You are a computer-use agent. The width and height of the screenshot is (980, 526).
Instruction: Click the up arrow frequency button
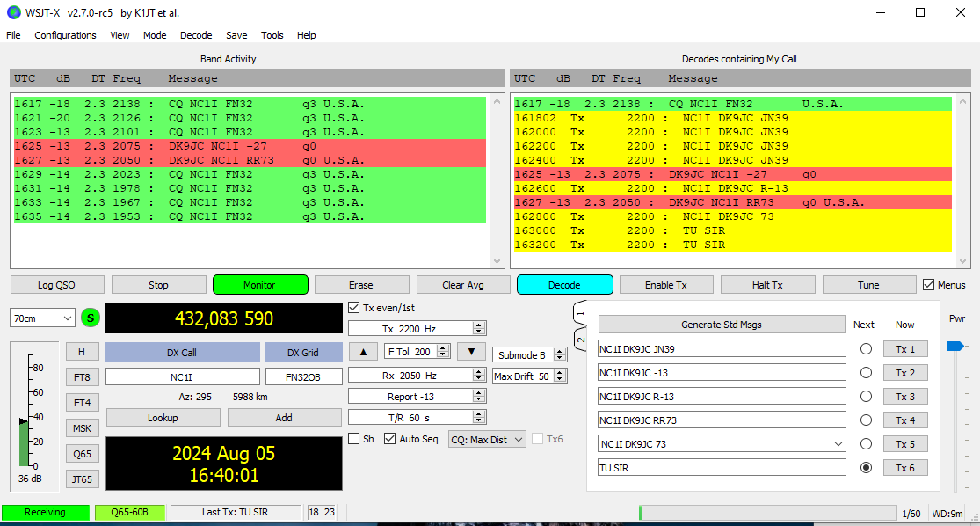point(363,352)
